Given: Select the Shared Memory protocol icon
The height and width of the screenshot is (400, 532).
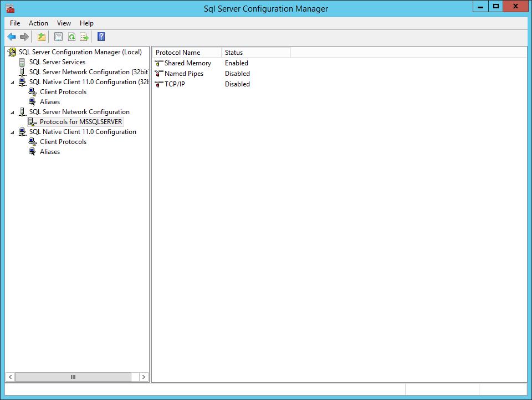Looking at the screenshot, I should (159, 63).
